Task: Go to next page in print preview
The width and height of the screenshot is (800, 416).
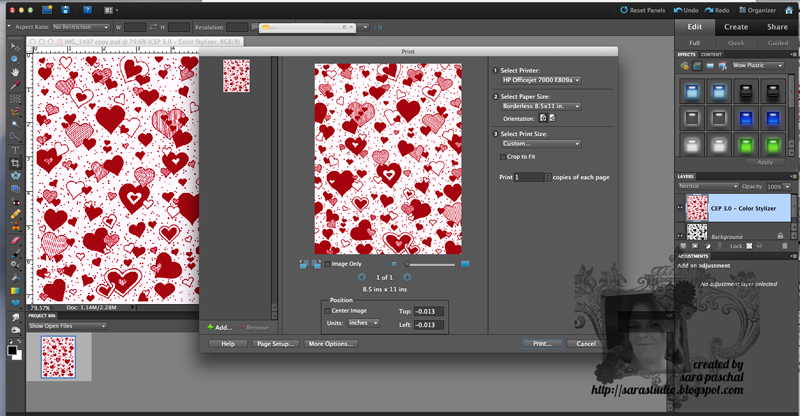Action: pyautogui.click(x=407, y=277)
